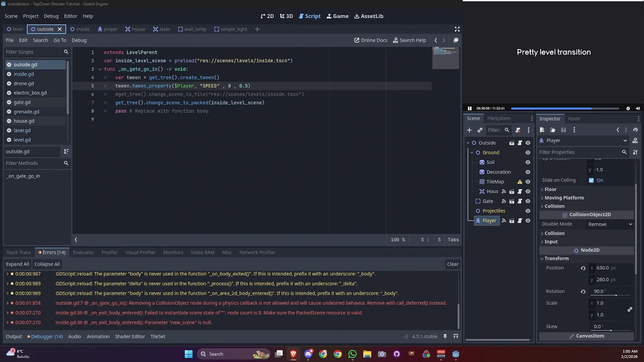
Task: Toggle the Scale ratio lock chain icon
Action: pyautogui.click(x=629, y=309)
